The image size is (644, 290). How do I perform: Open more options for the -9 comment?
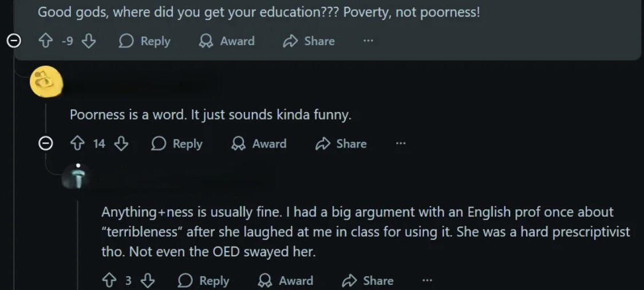click(x=368, y=41)
